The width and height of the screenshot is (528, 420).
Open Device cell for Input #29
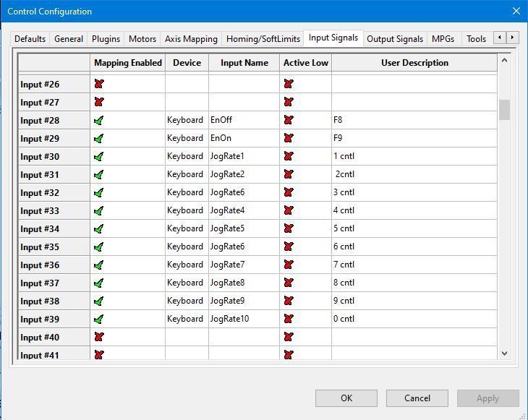coord(187,138)
